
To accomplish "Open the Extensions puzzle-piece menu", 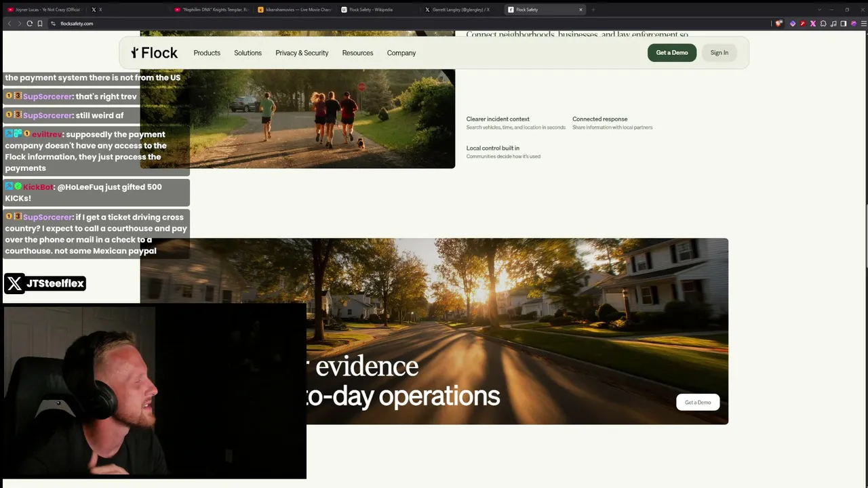I will [x=823, y=24].
